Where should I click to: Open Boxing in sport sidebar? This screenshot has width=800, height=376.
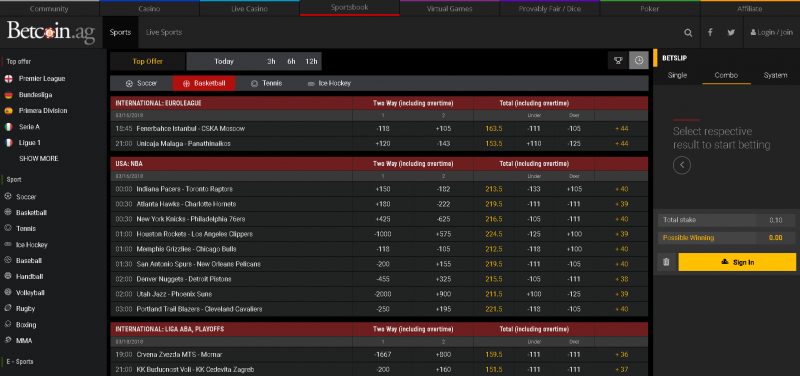point(26,324)
